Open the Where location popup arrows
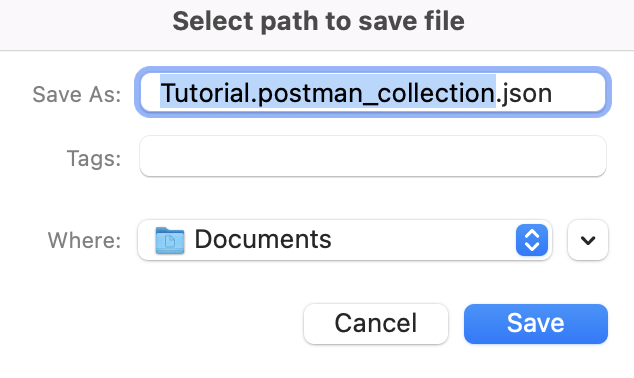The width and height of the screenshot is (634, 378). 532,240
